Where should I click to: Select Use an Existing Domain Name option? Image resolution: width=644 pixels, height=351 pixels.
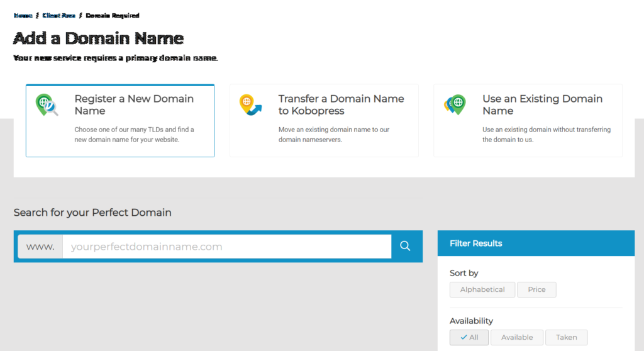[x=528, y=121]
